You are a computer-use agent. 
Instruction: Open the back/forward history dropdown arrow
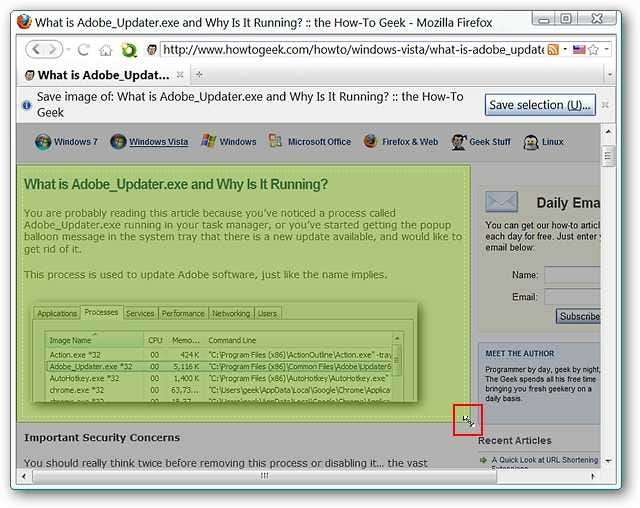[66, 49]
